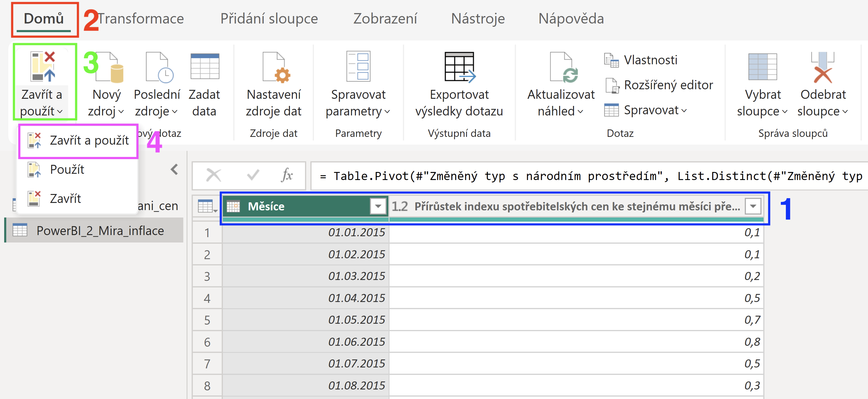The width and height of the screenshot is (868, 399).
Task: Expand the Zavřít a použít dropdown arrow
Action: pos(60,112)
